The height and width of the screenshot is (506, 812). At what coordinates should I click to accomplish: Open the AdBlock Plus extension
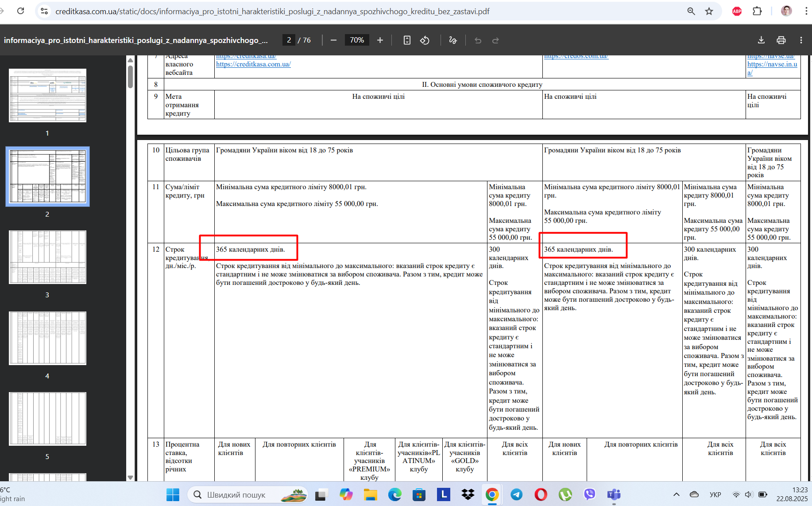tap(737, 12)
